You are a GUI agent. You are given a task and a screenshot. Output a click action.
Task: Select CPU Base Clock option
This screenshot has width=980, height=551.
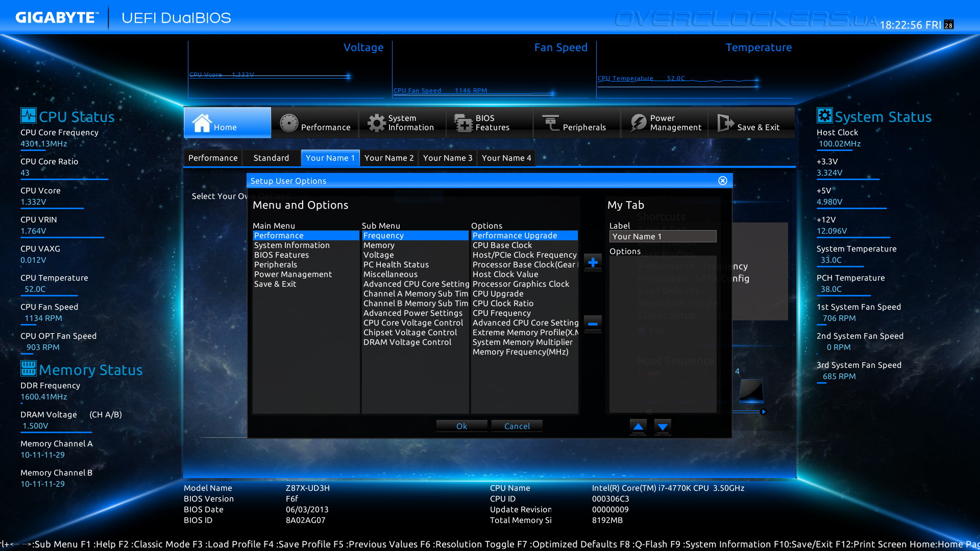[525, 245]
